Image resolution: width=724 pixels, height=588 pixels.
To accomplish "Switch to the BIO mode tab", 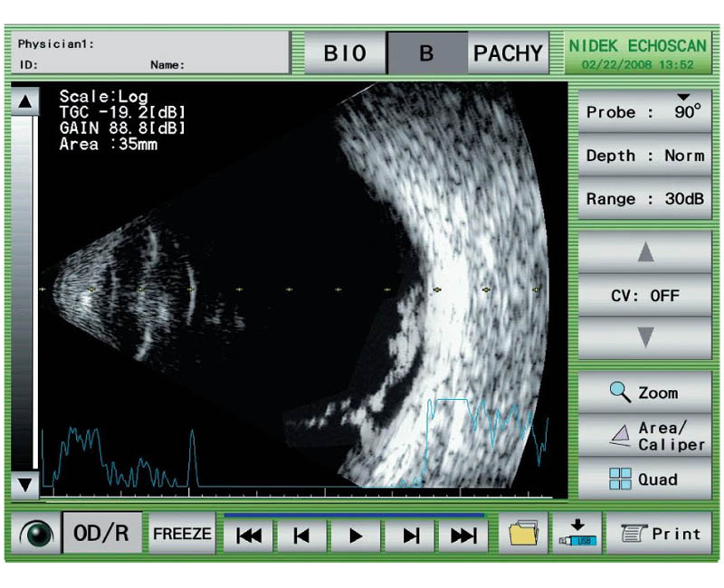I will tap(345, 53).
